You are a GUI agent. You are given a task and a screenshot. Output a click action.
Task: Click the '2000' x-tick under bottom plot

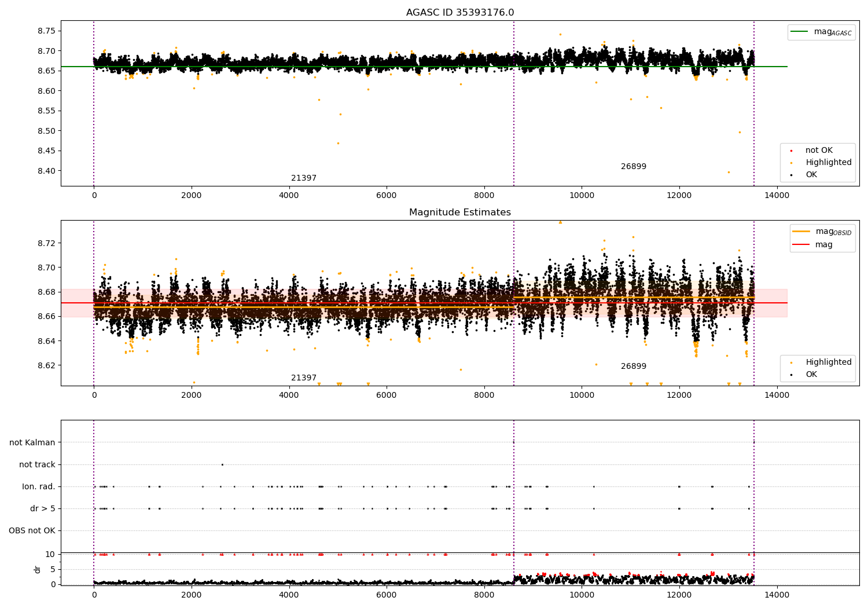pos(192,595)
